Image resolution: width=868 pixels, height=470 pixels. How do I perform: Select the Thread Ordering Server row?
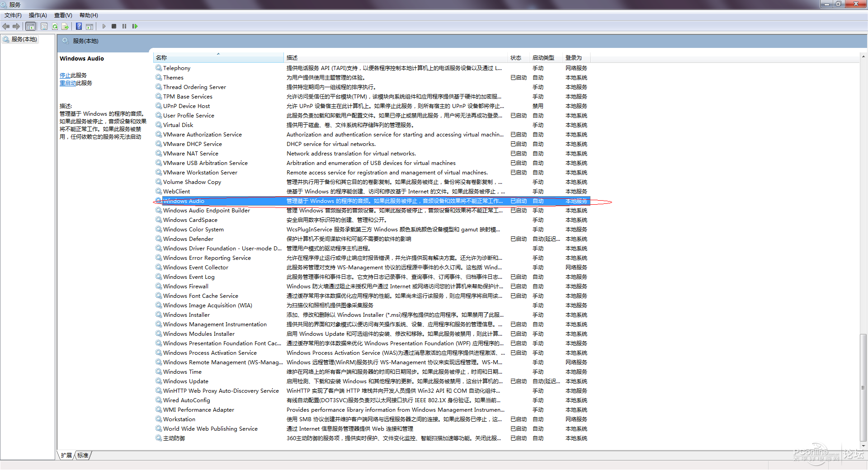click(x=372, y=87)
